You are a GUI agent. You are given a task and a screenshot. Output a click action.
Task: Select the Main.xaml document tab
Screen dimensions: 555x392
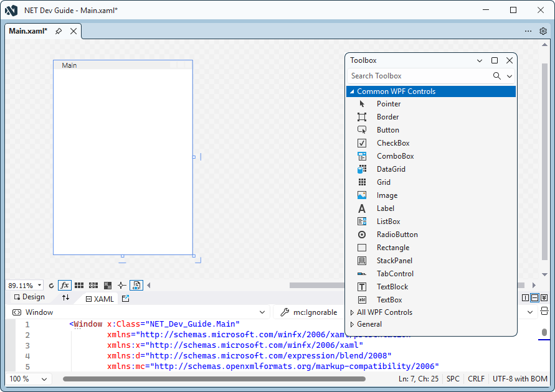(28, 31)
